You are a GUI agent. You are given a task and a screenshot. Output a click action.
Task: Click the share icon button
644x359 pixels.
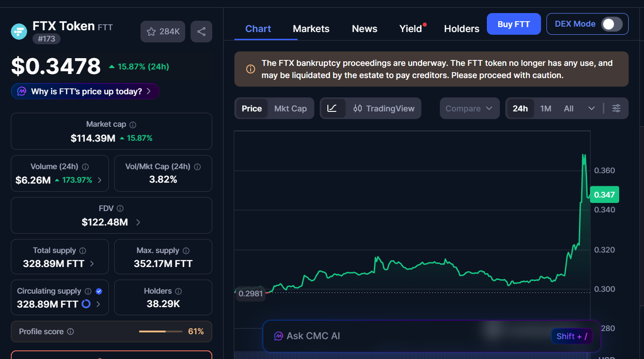tap(201, 32)
